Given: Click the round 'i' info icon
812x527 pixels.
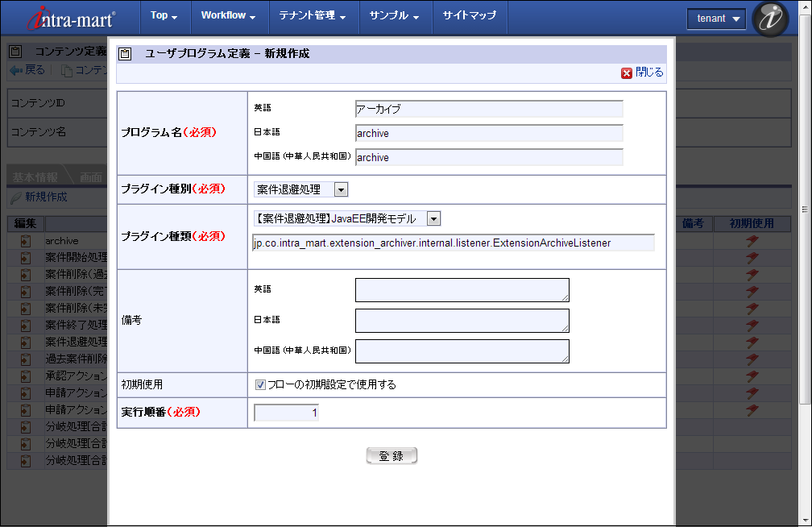Looking at the screenshot, I should click(770, 19).
